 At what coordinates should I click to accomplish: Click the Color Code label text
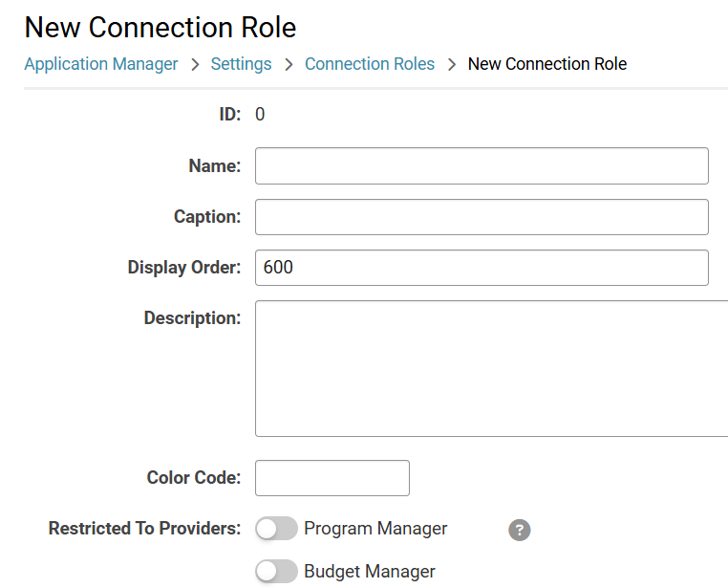tap(194, 478)
